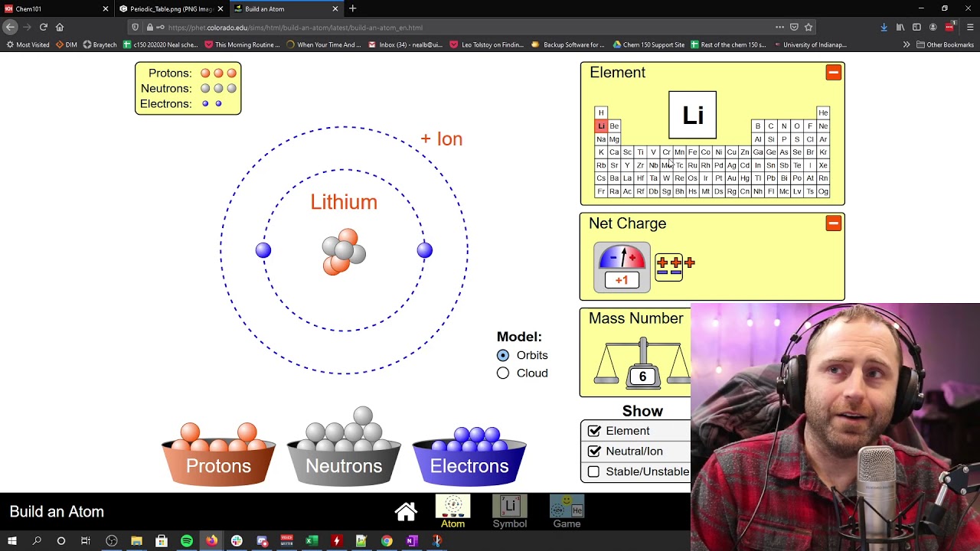Click the 'Lithium' element name label

point(344,202)
